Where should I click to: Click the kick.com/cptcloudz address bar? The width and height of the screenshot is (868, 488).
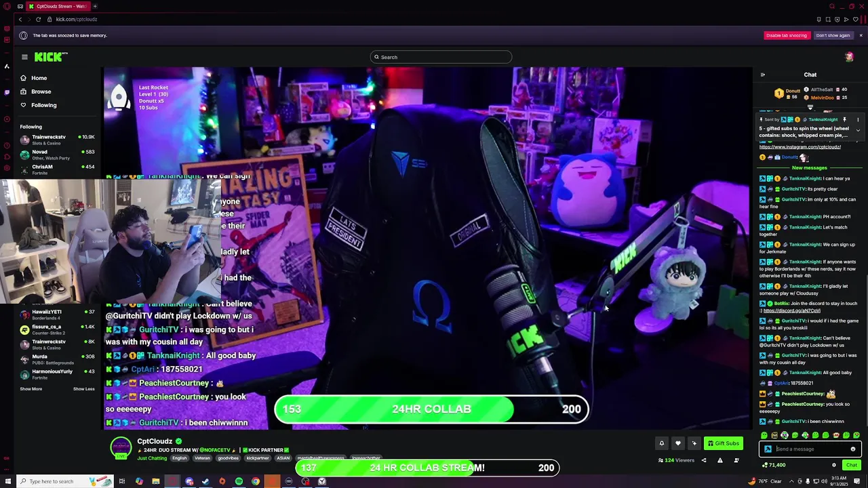(76, 19)
